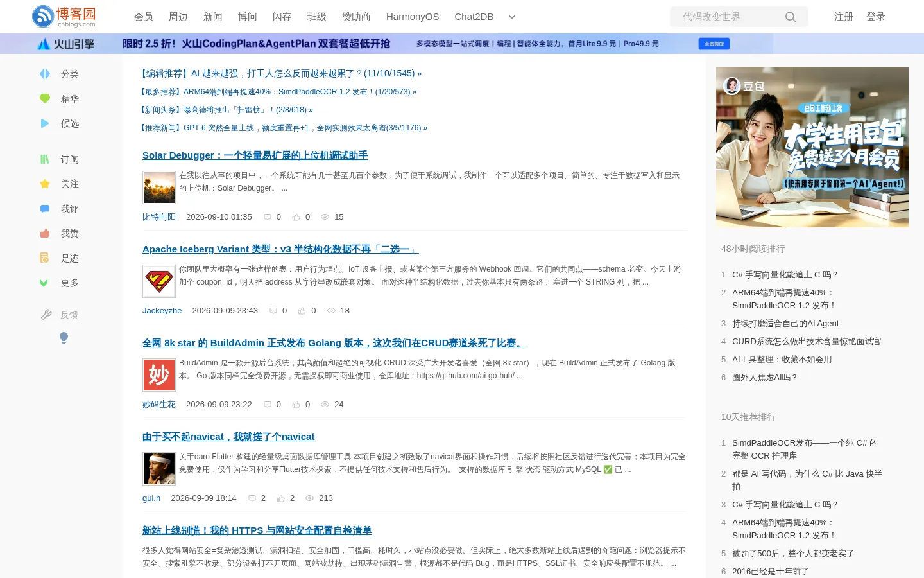Open the Chat2DB nav item
The image size is (924, 578).
474,17
